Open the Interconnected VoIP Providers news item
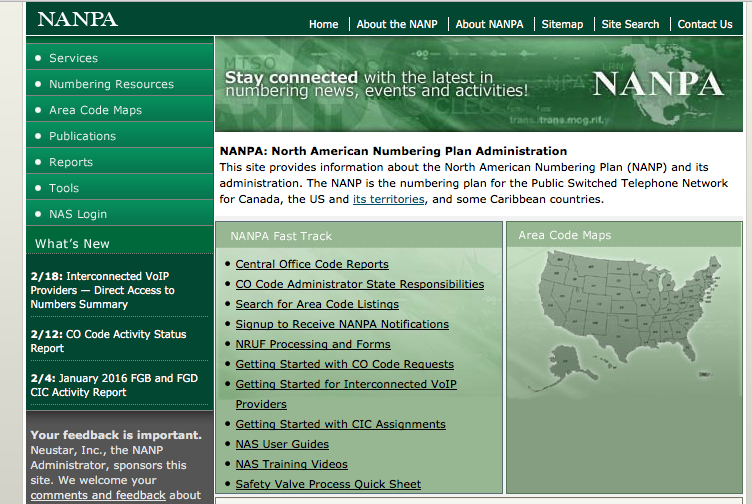The height and width of the screenshot is (504, 752). coord(102,290)
